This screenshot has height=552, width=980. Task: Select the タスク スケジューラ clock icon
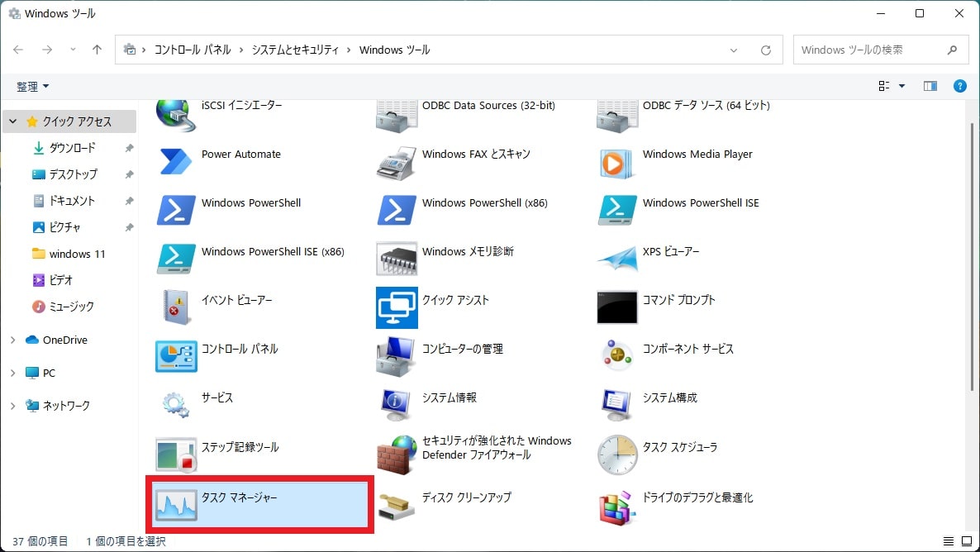(x=617, y=454)
